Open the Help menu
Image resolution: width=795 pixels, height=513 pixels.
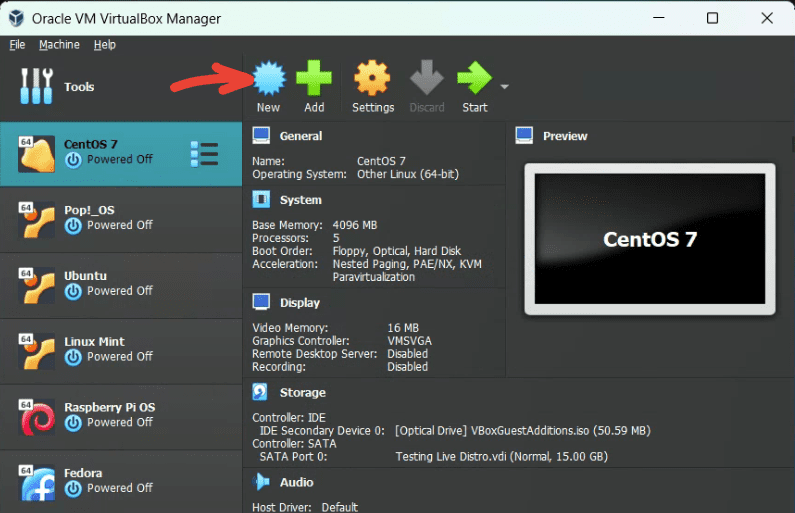coord(104,45)
